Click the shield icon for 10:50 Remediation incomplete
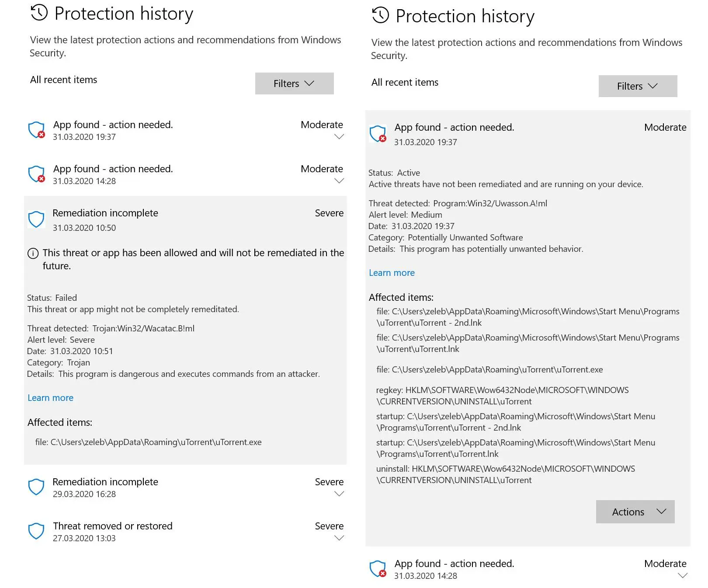The width and height of the screenshot is (708, 588). click(36, 219)
